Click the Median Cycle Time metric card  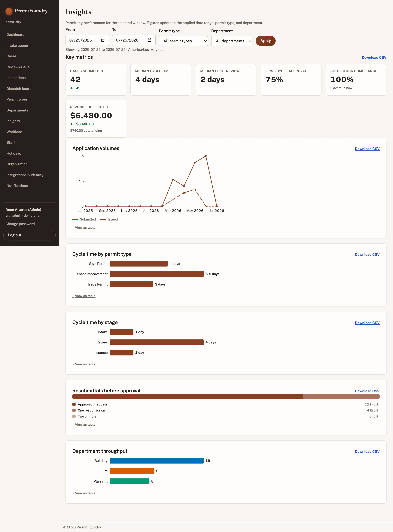[x=161, y=80]
